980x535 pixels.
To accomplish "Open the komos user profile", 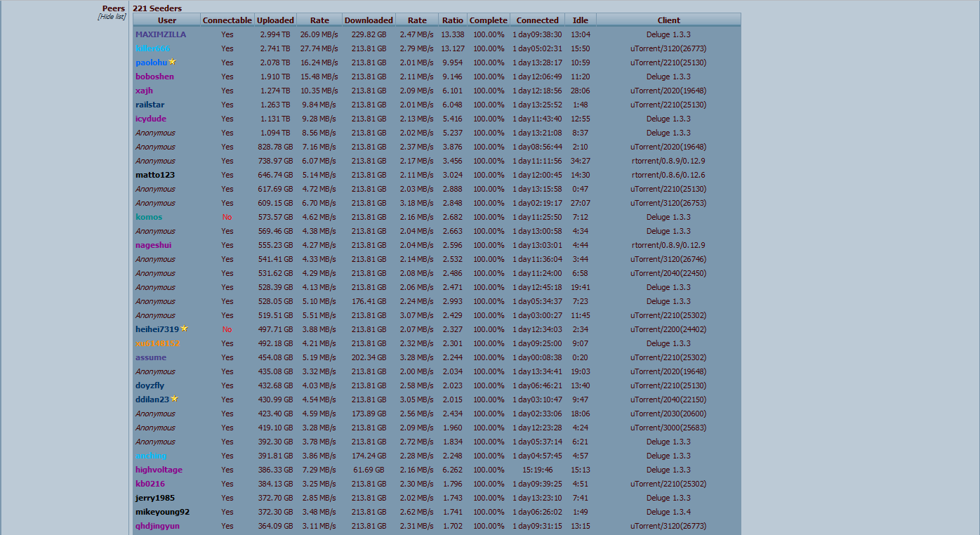I will (149, 217).
